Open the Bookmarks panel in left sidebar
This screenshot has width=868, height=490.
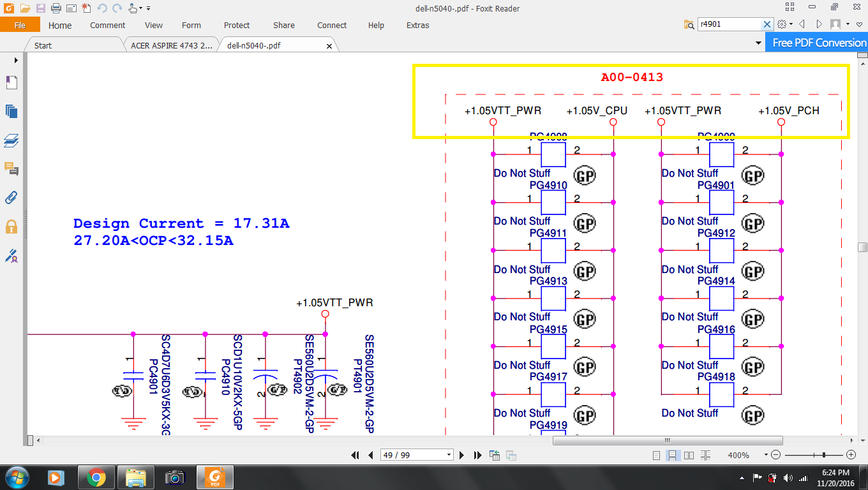coord(11,82)
